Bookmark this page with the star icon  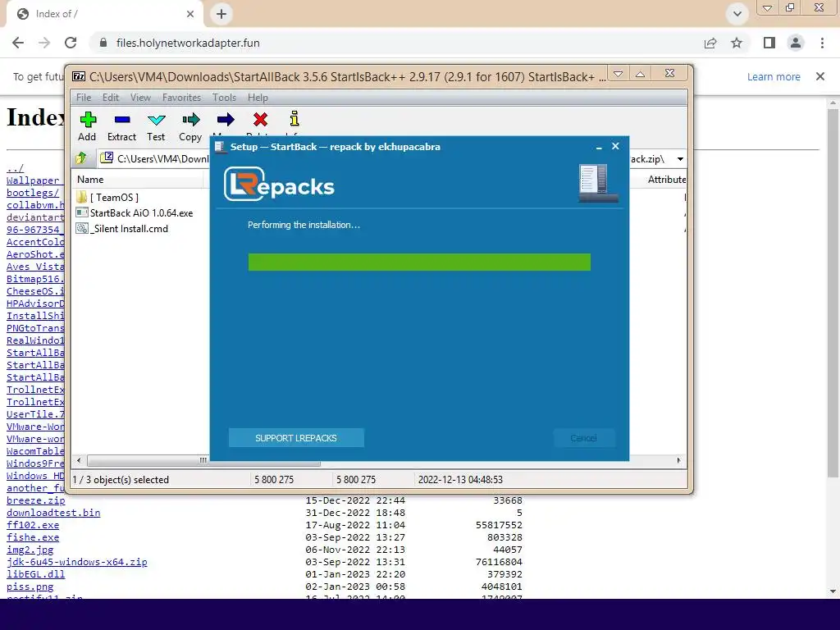(737, 43)
